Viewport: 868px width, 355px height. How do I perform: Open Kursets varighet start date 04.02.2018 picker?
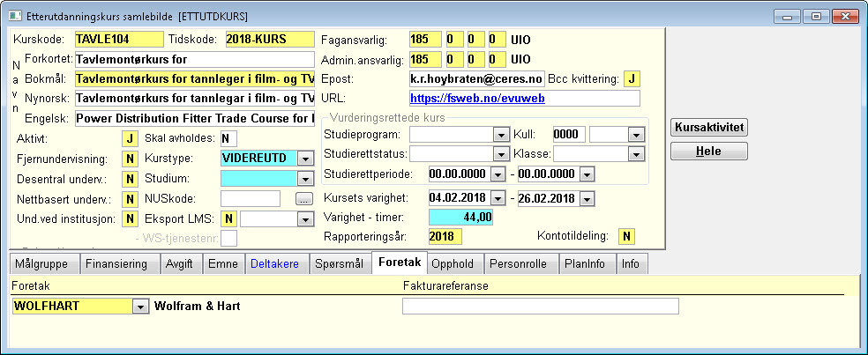point(498,198)
